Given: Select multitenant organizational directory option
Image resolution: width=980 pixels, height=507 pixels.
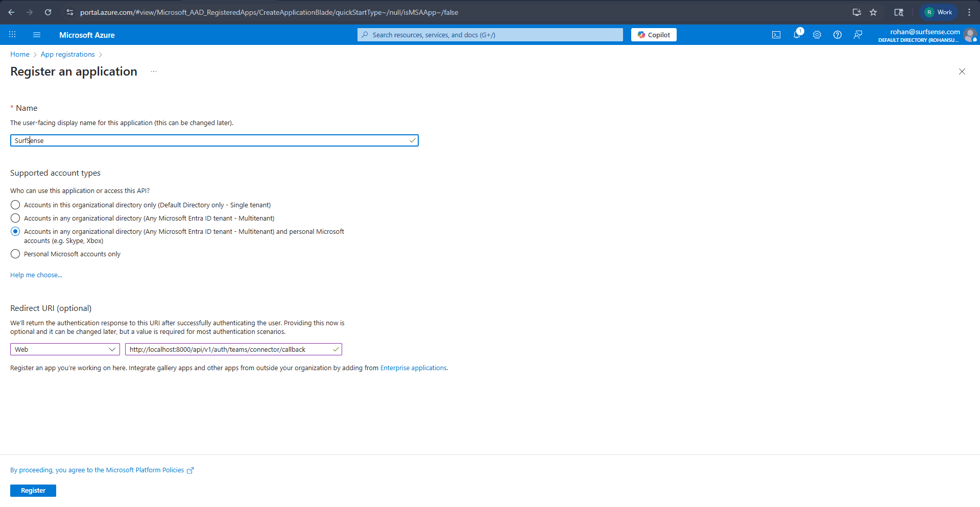Looking at the screenshot, I should pos(15,218).
